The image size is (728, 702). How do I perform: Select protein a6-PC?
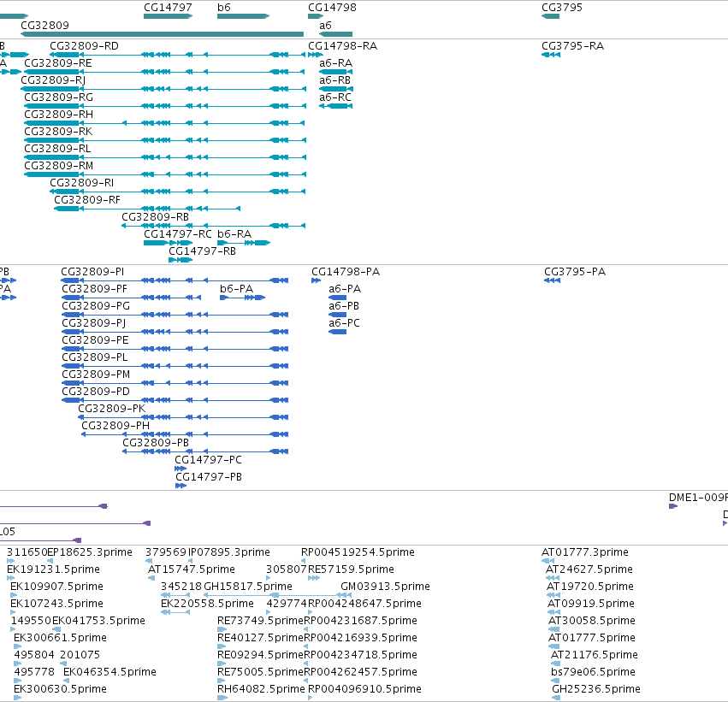pos(344,323)
